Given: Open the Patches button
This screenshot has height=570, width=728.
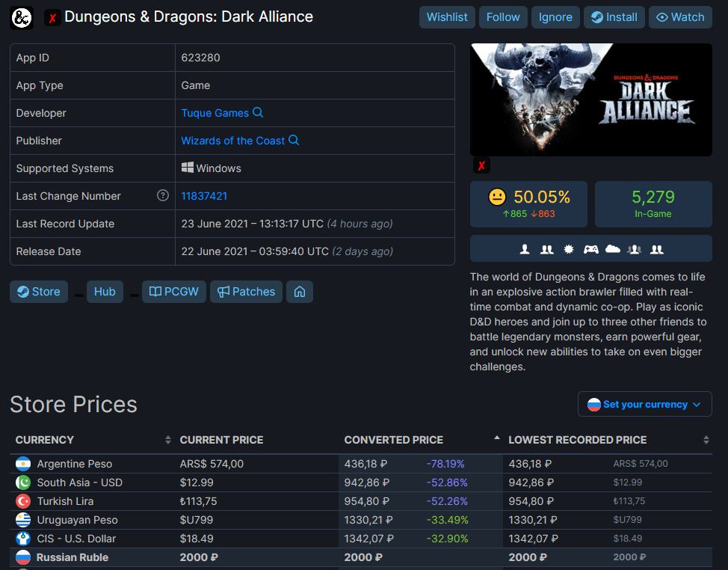Looking at the screenshot, I should 246,292.
